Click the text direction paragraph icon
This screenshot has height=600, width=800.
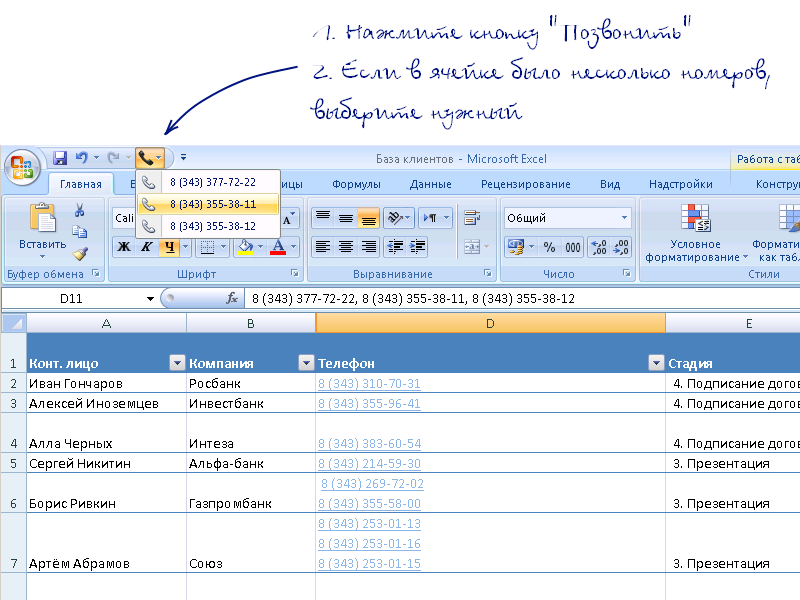pyautogui.click(x=430, y=218)
